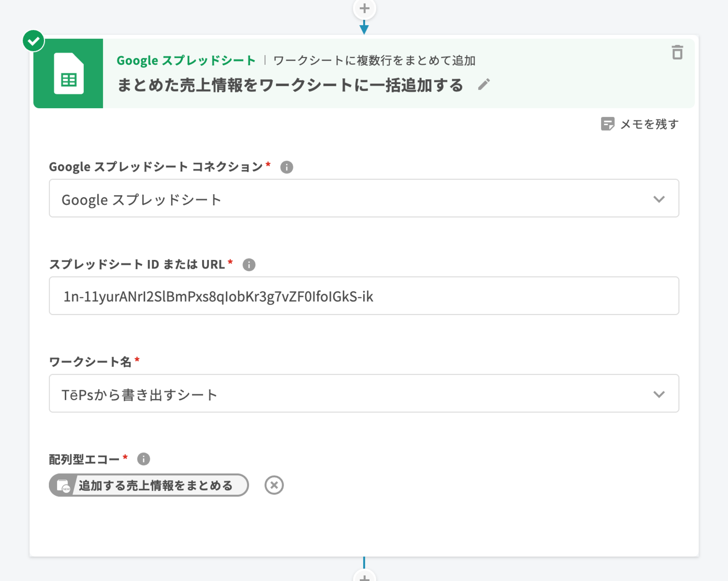Remove the 配列型エコー value with X
Image resolution: width=728 pixels, height=581 pixels.
[x=274, y=485]
